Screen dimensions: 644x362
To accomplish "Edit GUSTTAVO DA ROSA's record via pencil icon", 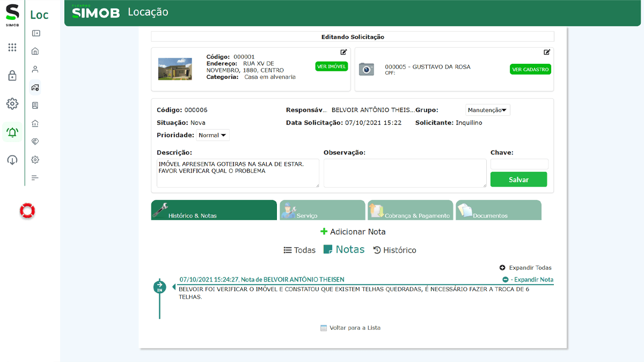I will (x=547, y=53).
